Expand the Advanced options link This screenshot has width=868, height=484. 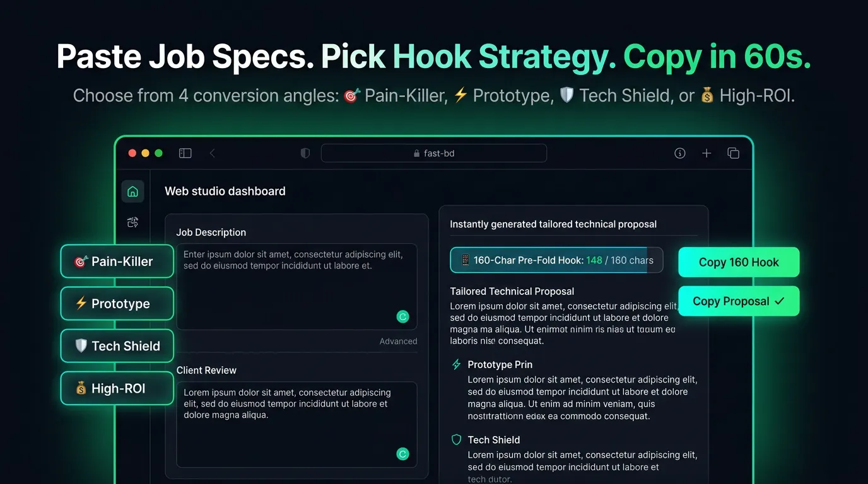(398, 341)
